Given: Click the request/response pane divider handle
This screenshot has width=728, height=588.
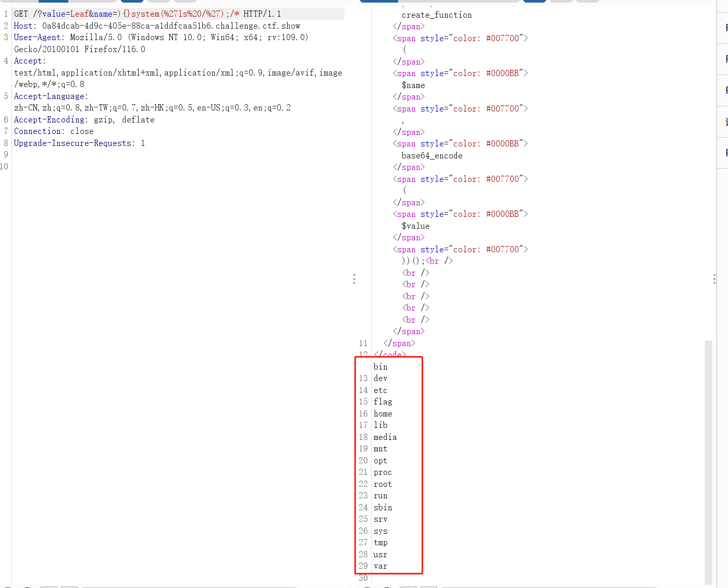Looking at the screenshot, I should tap(354, 279).
